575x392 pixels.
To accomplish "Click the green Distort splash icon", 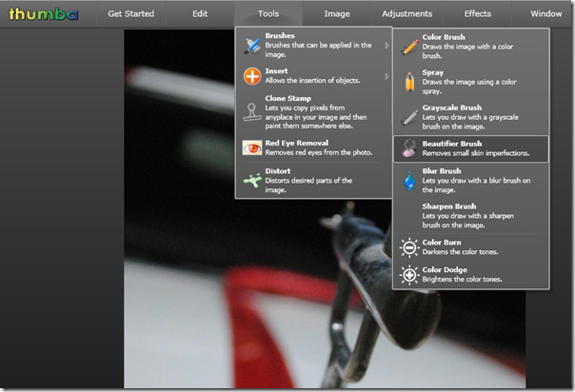I will [x=252, y=181].
